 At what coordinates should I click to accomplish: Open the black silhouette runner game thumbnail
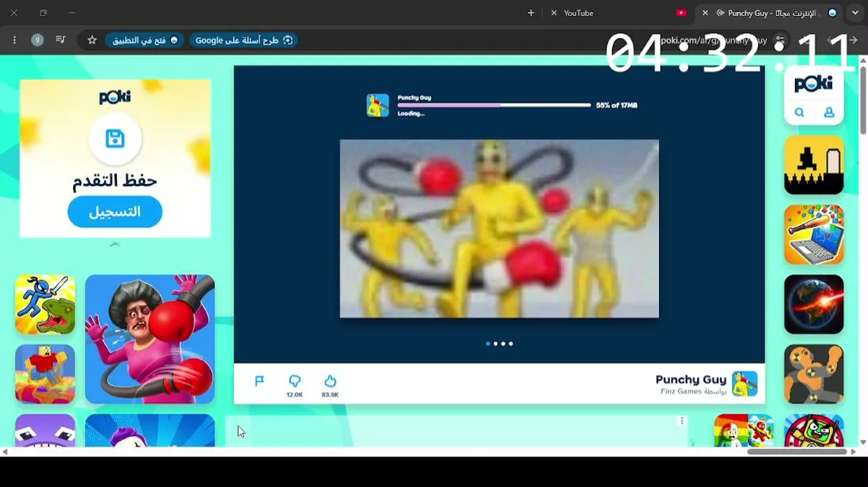tap(814, 165)
